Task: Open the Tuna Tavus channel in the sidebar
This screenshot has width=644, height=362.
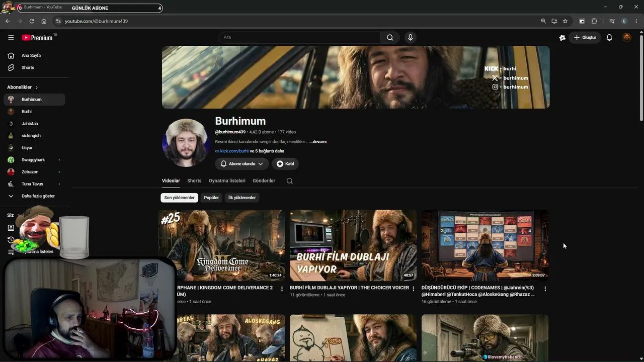Action: [34, 184]
